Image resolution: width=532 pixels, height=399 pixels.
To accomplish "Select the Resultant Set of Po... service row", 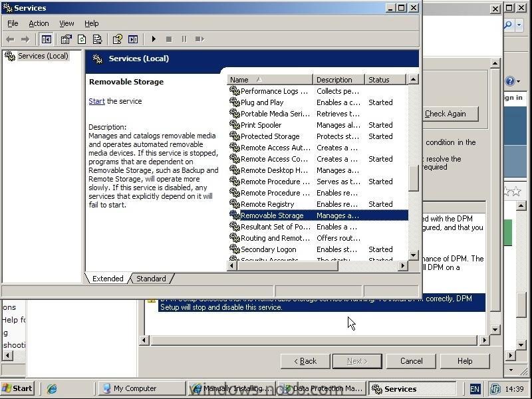I will [x=319, y=227].
